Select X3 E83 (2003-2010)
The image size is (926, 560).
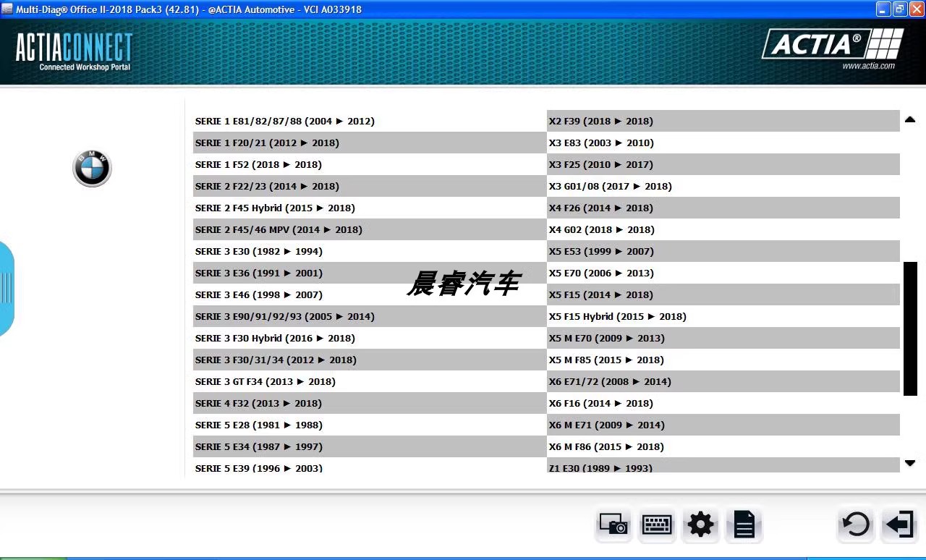pyautogui.click(x=723, y=143)
